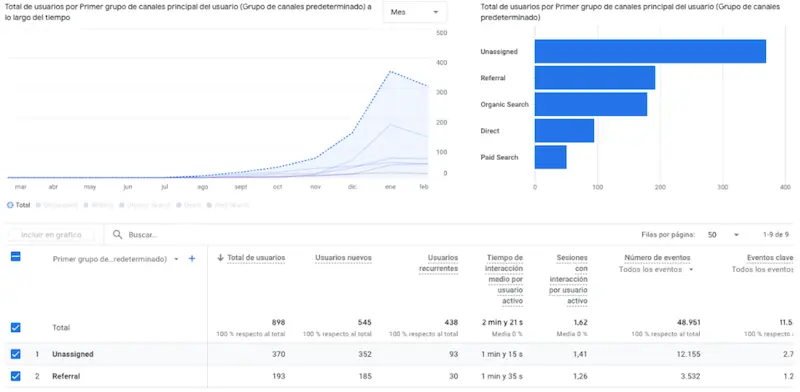Viewport: 800px width, 392px height.
Task: Click the Unassigned name in table row 1
Action: point(73,354)
